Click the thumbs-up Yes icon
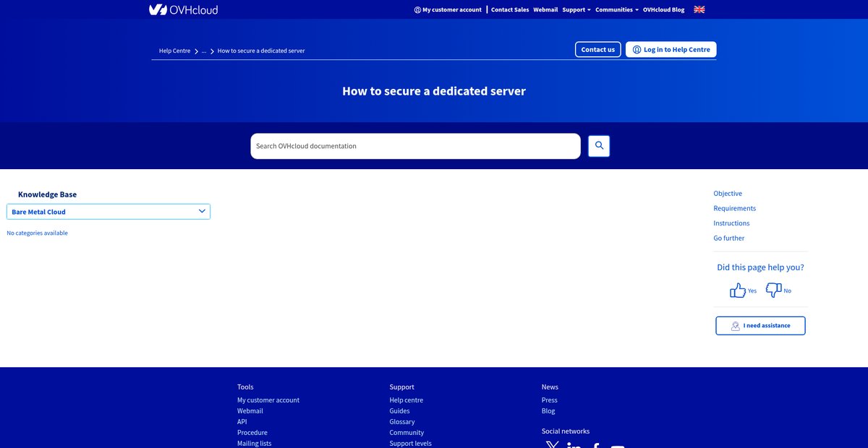The height and width of the screenshot is (448, 868). (738, 290)
